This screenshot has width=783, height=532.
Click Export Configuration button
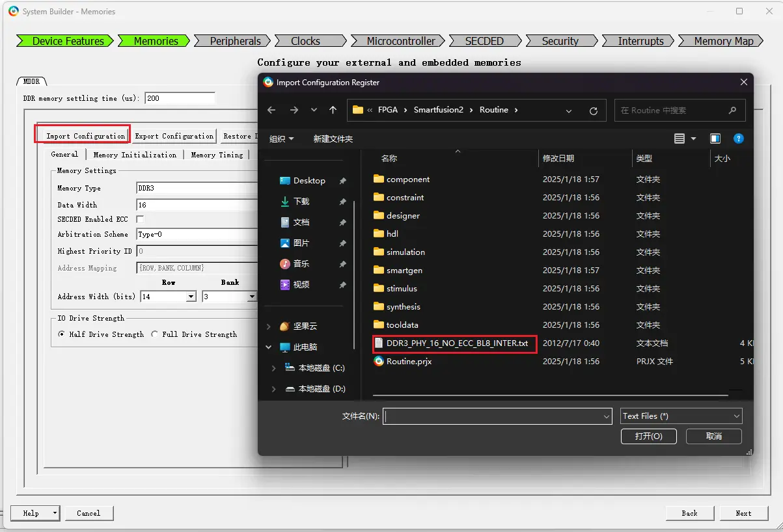click(x=174, y=136)
